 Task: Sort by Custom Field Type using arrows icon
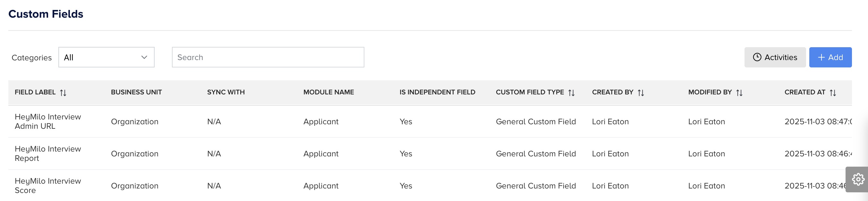tap(571, 93)
